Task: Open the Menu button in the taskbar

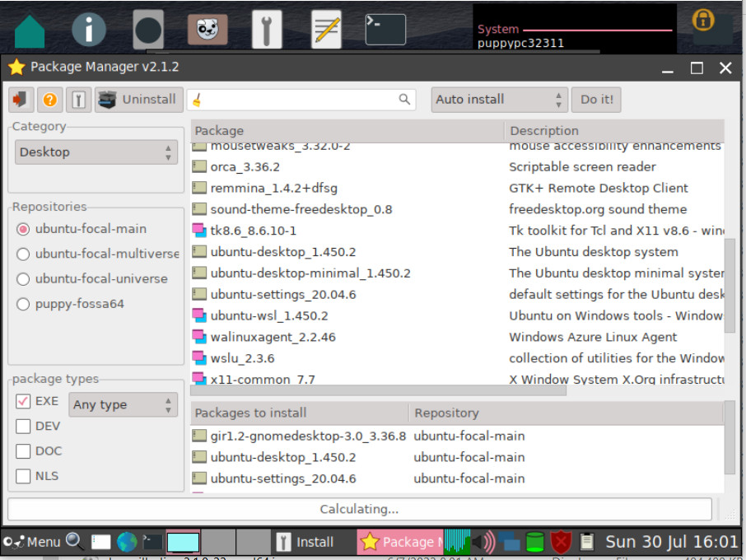Action: (32, 542)
